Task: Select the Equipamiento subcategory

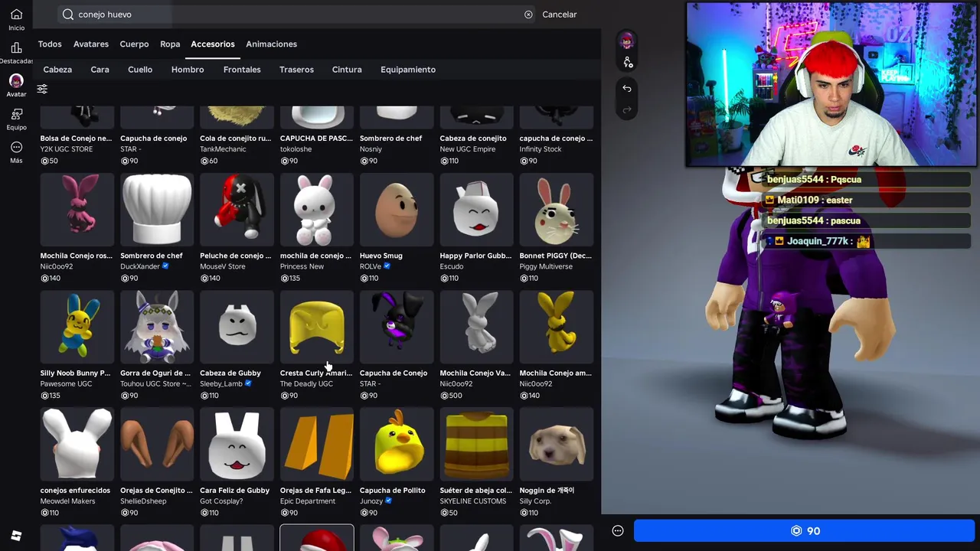Action: [408, 70]
